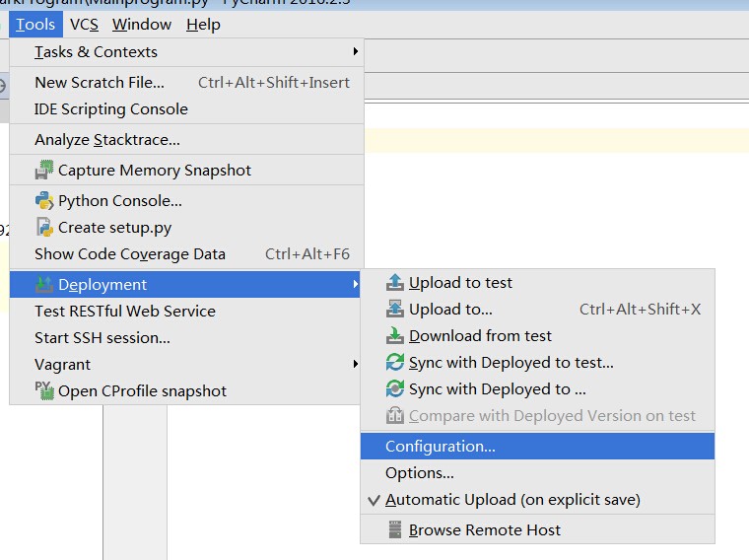Choose Show Code Coverage Data
Image resolution: width=749 pixels, height=560 pixels.
point(187,253)
